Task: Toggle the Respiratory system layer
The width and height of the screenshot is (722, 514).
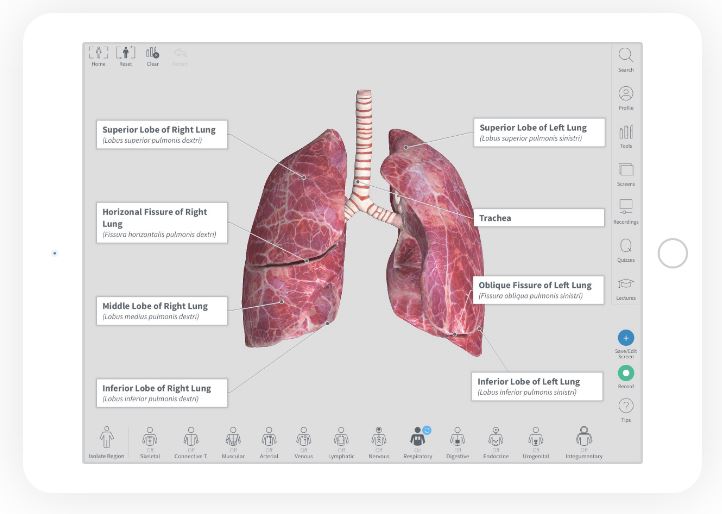Action: [x=418, y=438]
